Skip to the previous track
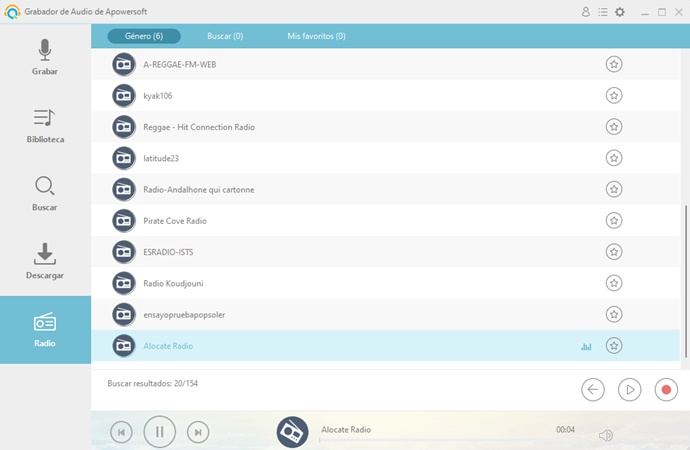This screenshot has width=690, height=450. [121, 432]
